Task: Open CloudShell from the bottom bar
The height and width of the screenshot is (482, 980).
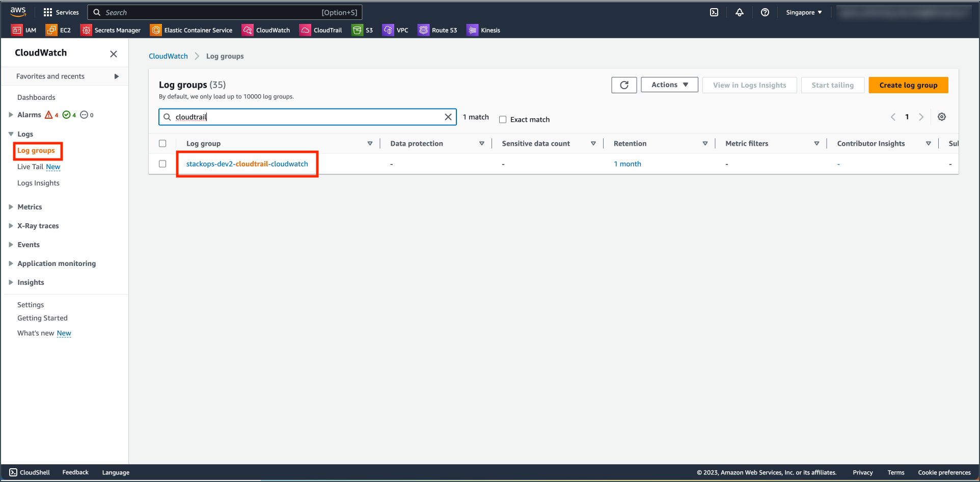Action: coord(29,472)
